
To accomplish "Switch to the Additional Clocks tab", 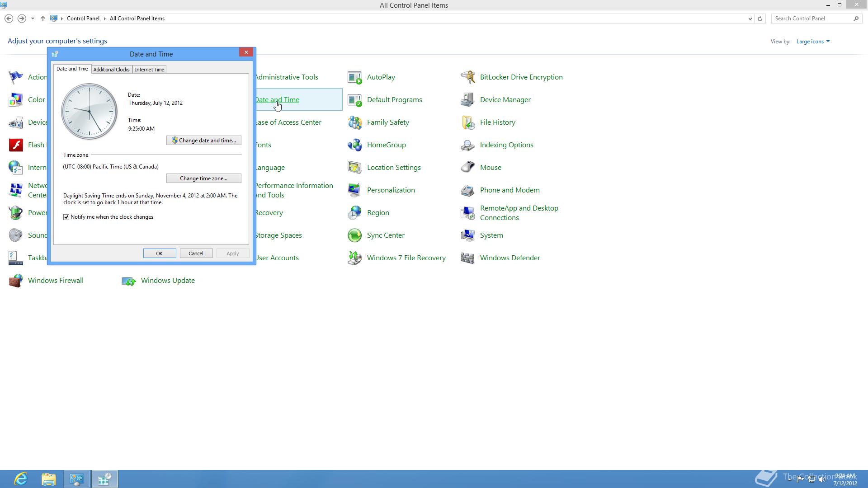I will [x=111, y=70].
